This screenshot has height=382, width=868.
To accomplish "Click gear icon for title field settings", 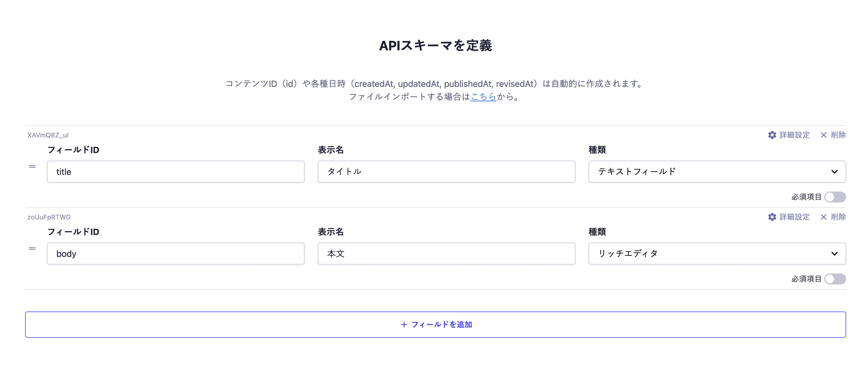I will coord(772,135).
